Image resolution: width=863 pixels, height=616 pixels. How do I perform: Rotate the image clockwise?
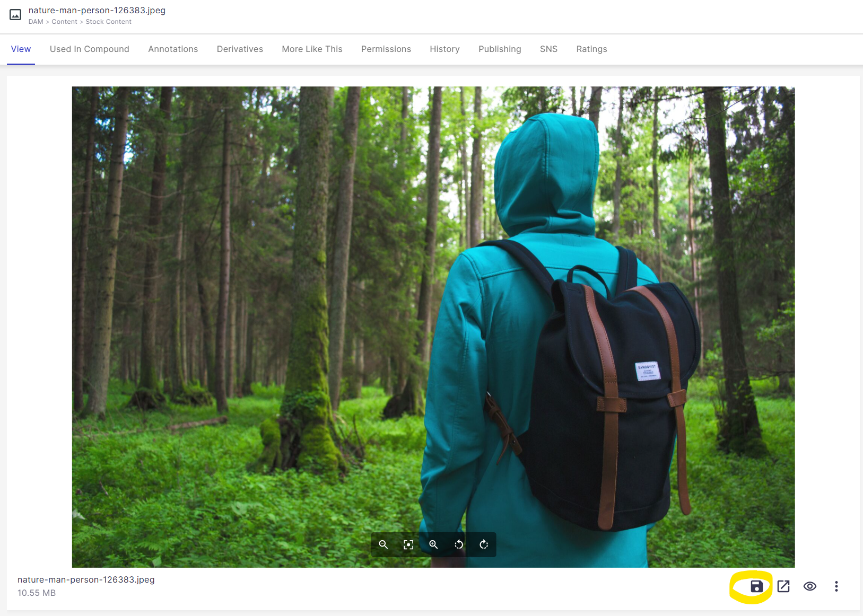click(x=484, y=544)
